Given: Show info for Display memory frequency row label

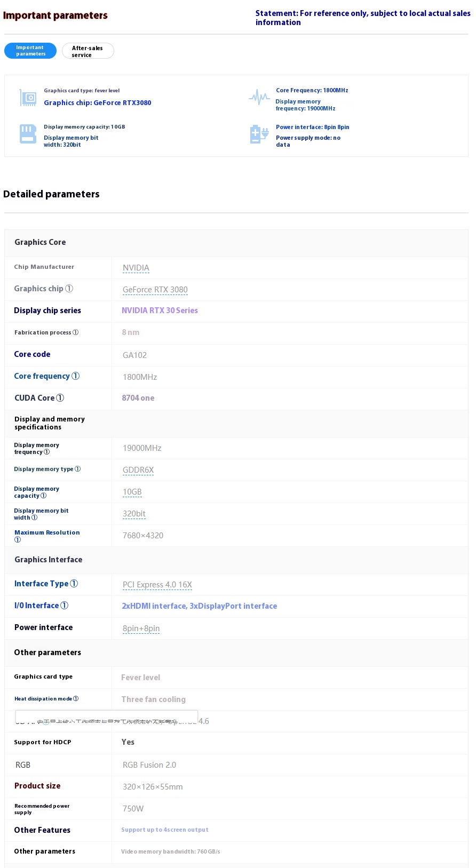Looking at the screenshot, I should tap(46, 452).
